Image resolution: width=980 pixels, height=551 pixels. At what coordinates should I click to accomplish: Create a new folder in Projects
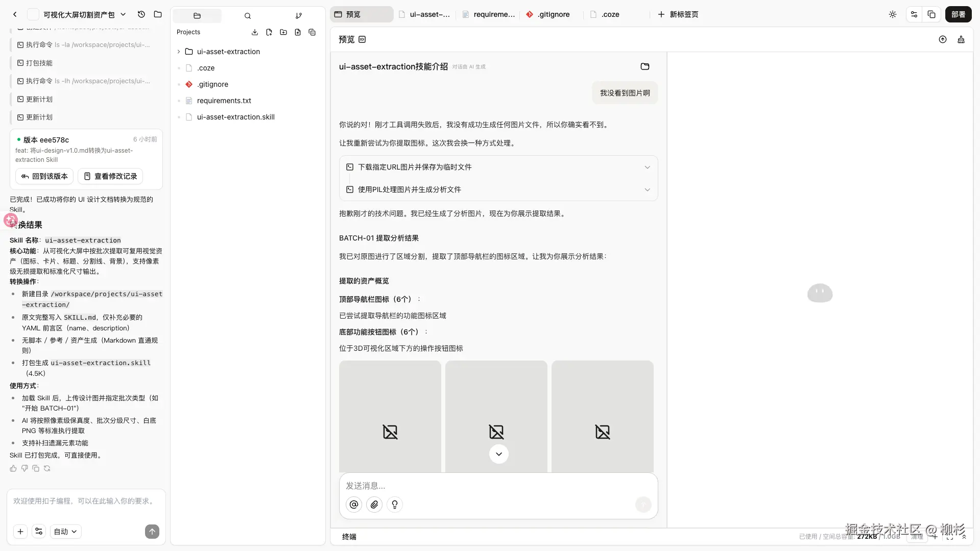[x=283, y=32]
